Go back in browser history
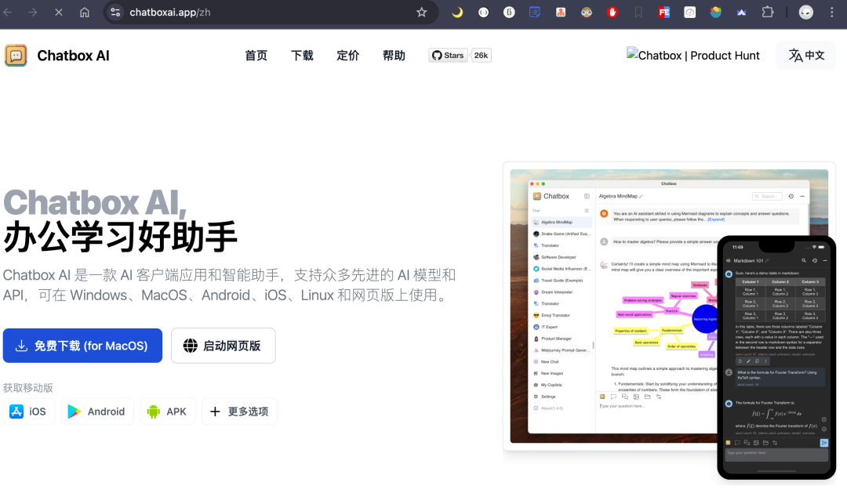This screenshot has height=504, width=847. tap(8, 12)
